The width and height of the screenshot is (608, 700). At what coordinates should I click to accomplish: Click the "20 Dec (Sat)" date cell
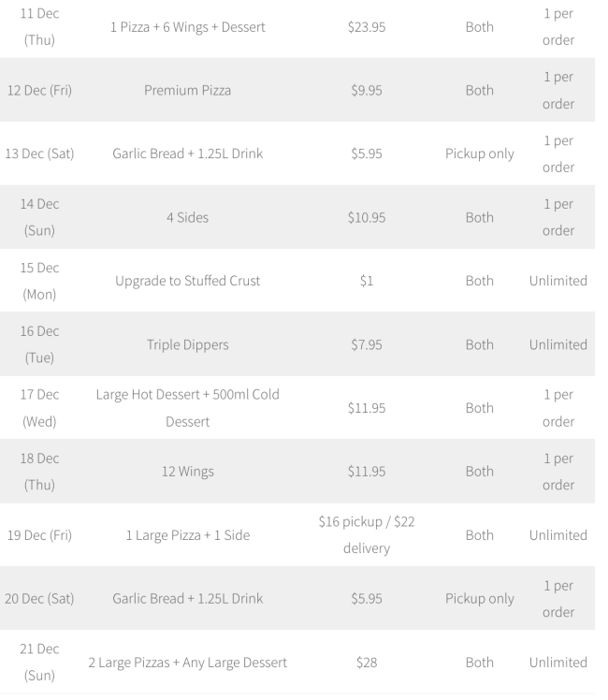(38, 599)
